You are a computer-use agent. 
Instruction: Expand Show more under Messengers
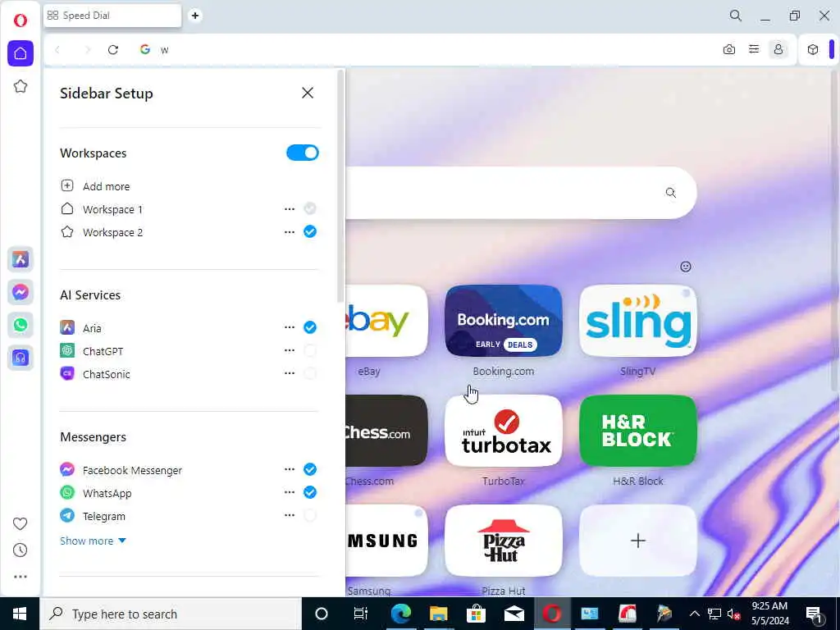click(x=93, y=541)
